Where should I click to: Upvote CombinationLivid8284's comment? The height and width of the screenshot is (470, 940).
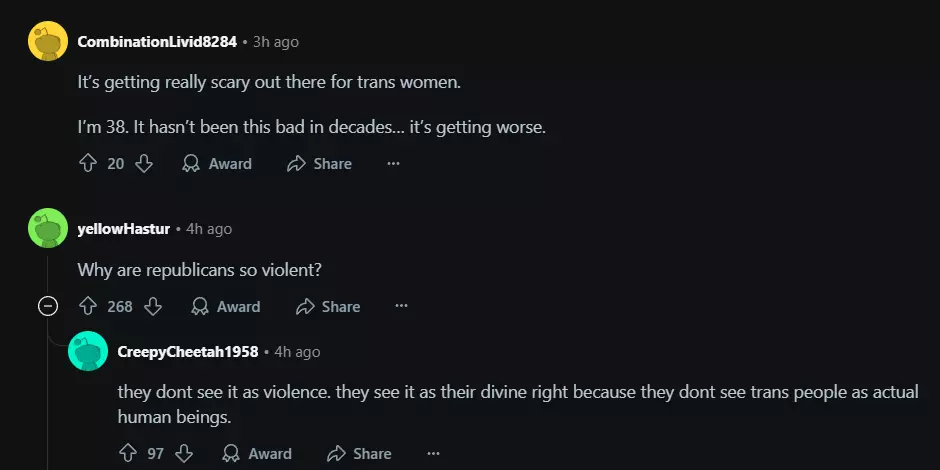coord(87,163)
